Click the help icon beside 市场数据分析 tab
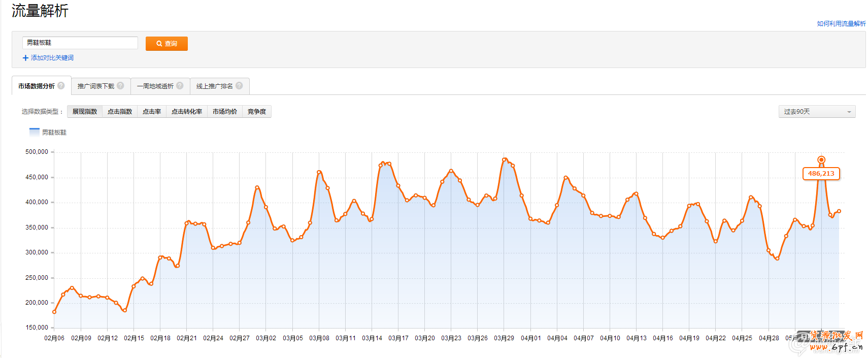The width and height of the screenshot is (868, 358). point(61,86)
